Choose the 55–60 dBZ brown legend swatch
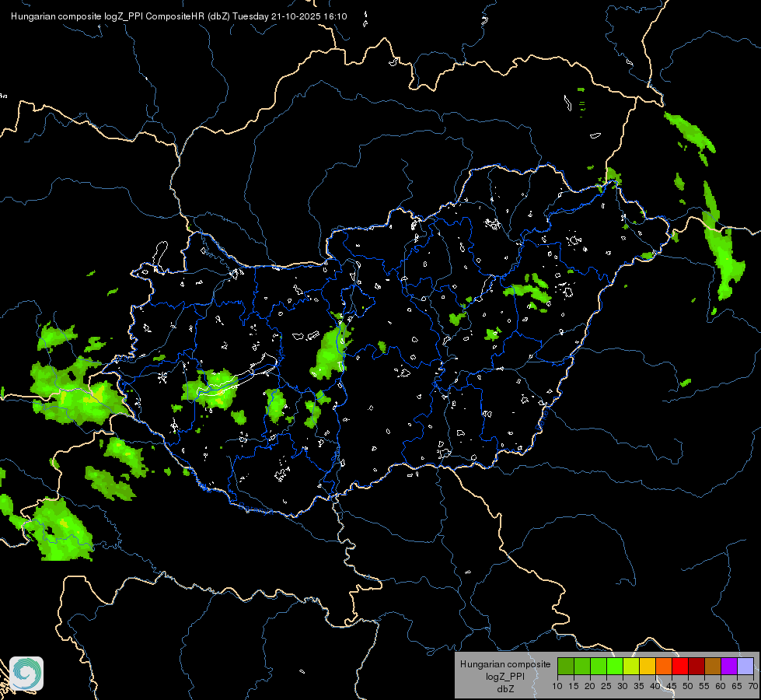The image size is (761, 700). pyautogui.click(x=713, y=666)
